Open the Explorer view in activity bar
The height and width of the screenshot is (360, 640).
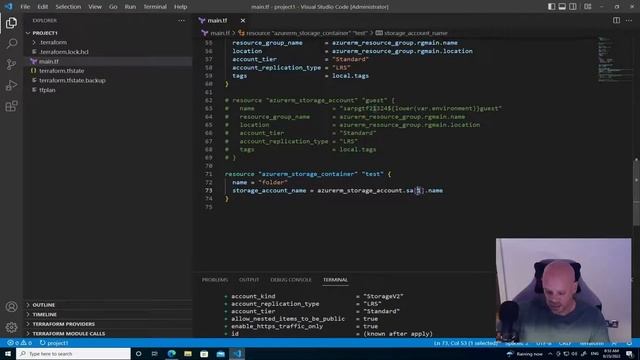(x=11, y=23)
